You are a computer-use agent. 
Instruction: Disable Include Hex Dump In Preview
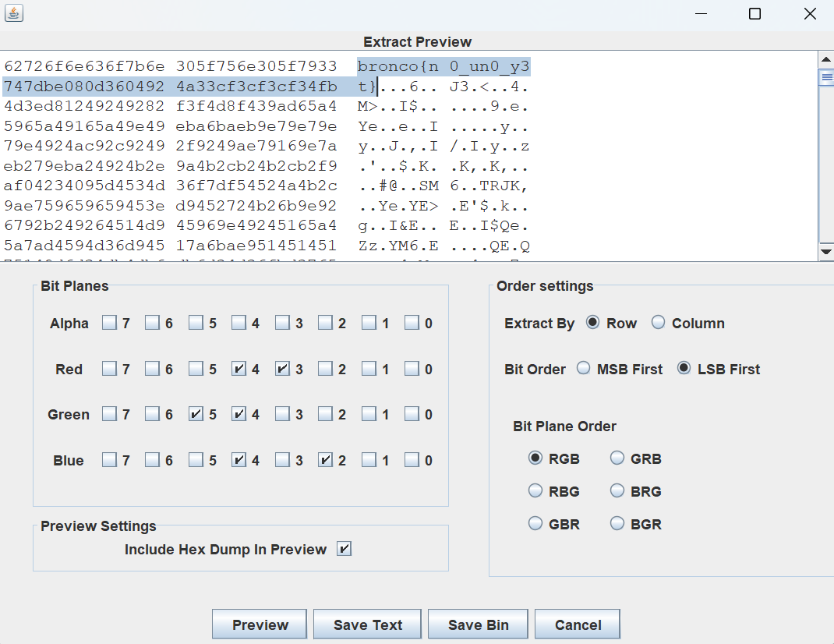click(x=345, y=549)
